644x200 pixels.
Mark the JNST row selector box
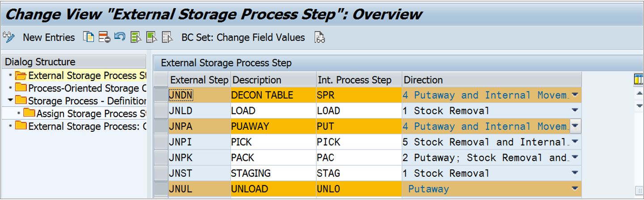point(161,173)
